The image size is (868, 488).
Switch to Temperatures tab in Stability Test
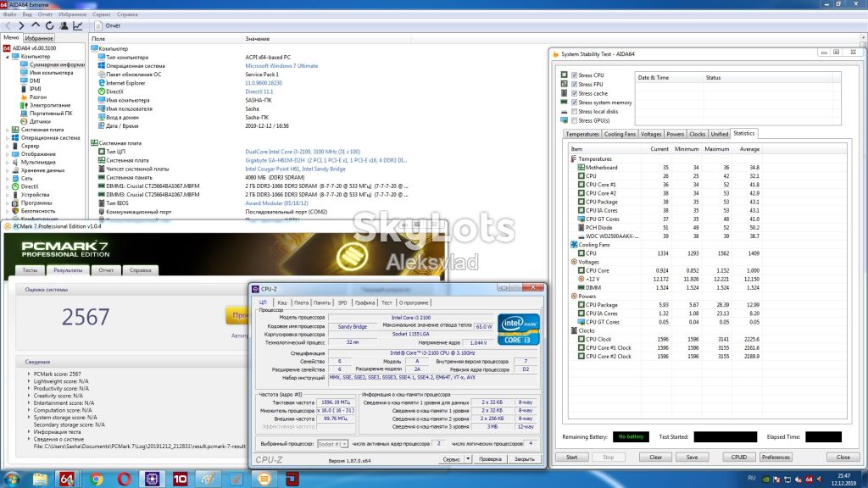(x=582, y=134)
